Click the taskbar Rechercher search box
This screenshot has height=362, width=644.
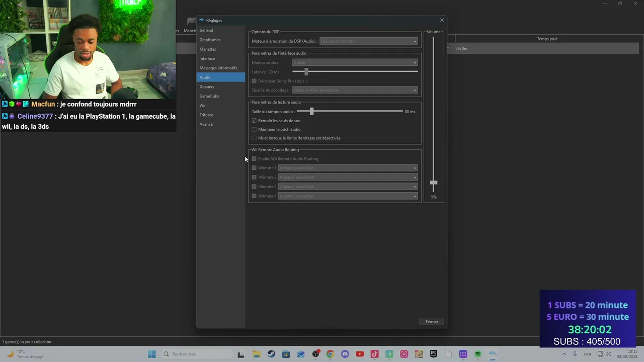[197, 354]
